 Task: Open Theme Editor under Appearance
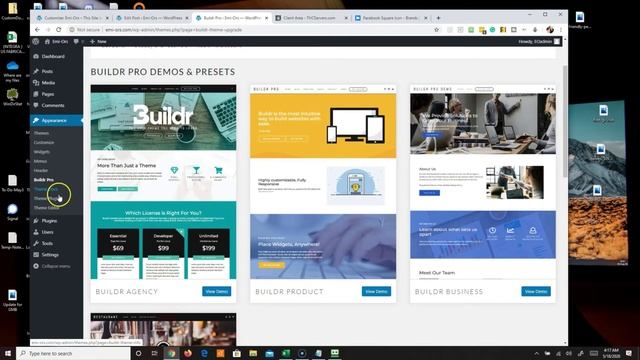[47, 208]
